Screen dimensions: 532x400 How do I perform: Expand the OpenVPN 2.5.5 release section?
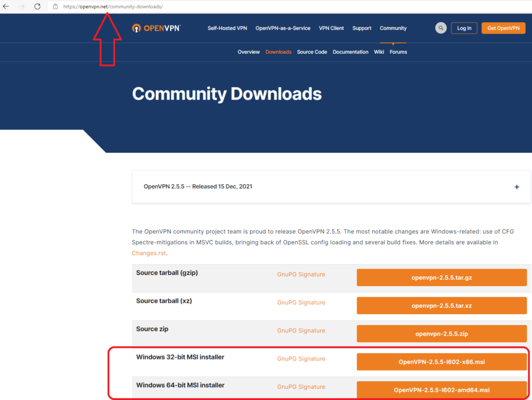517,187
